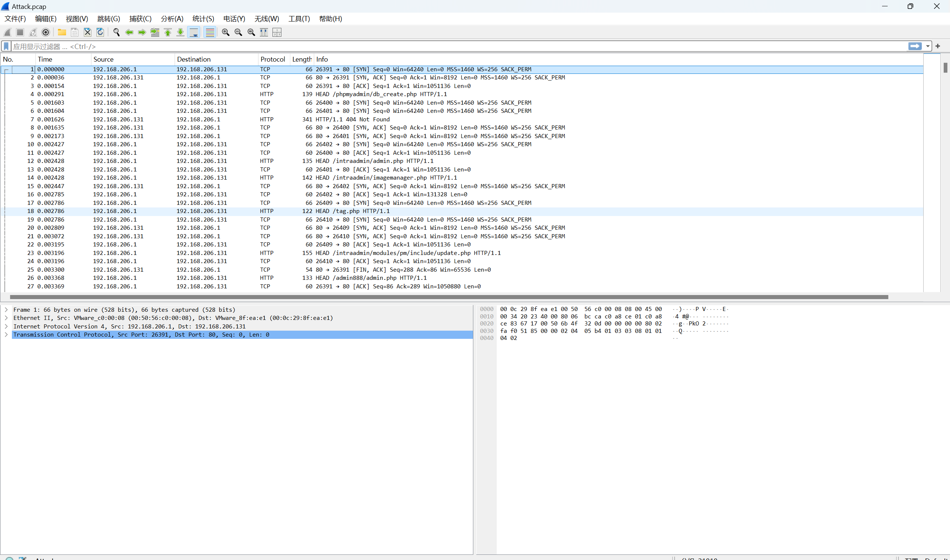Sort by the Destination column header
950x560 pixels.
coord(216,59)
